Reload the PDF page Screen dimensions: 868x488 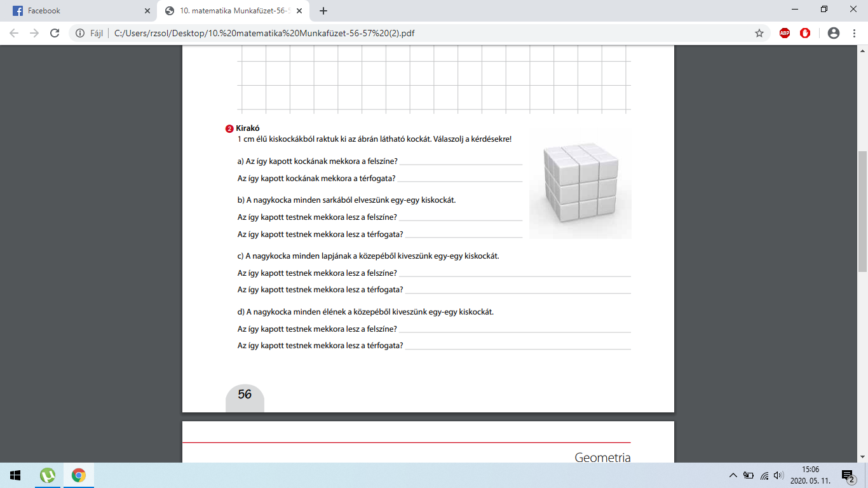click(55, 33)
